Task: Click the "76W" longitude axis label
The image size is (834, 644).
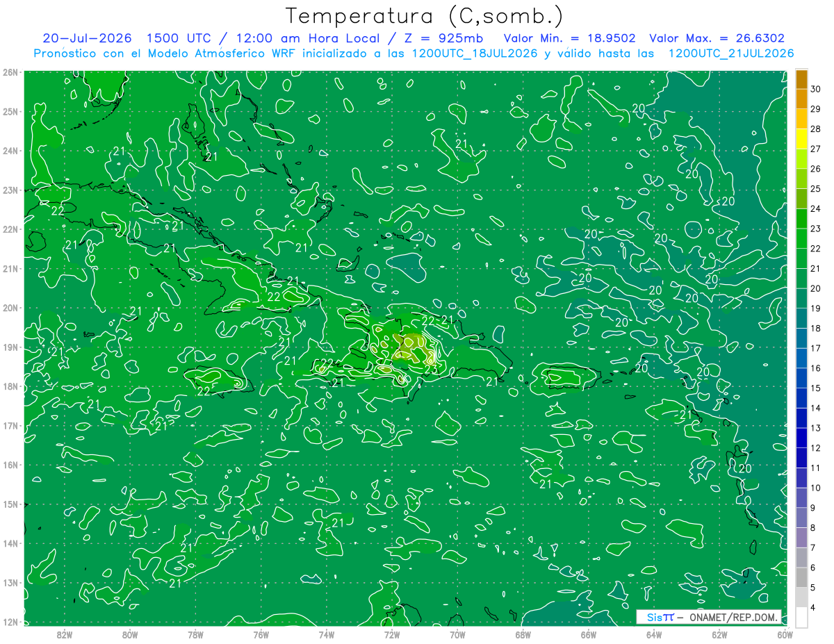Action: [261, 634]
